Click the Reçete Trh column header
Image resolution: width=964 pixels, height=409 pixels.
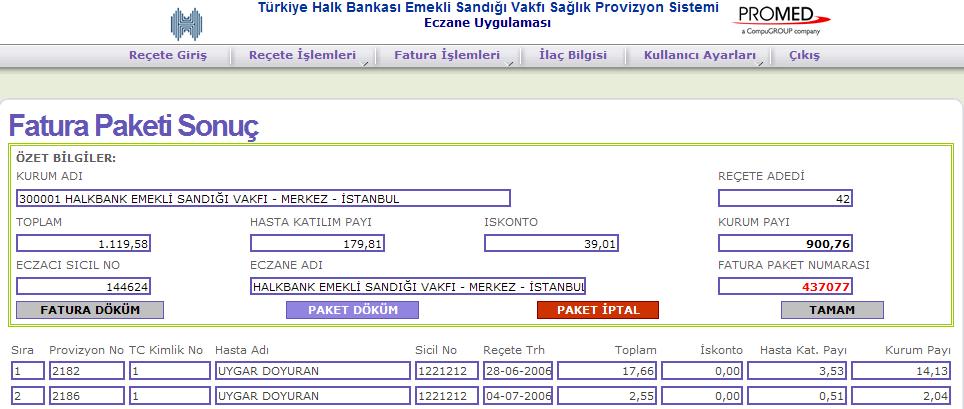(x=514, y=350)
